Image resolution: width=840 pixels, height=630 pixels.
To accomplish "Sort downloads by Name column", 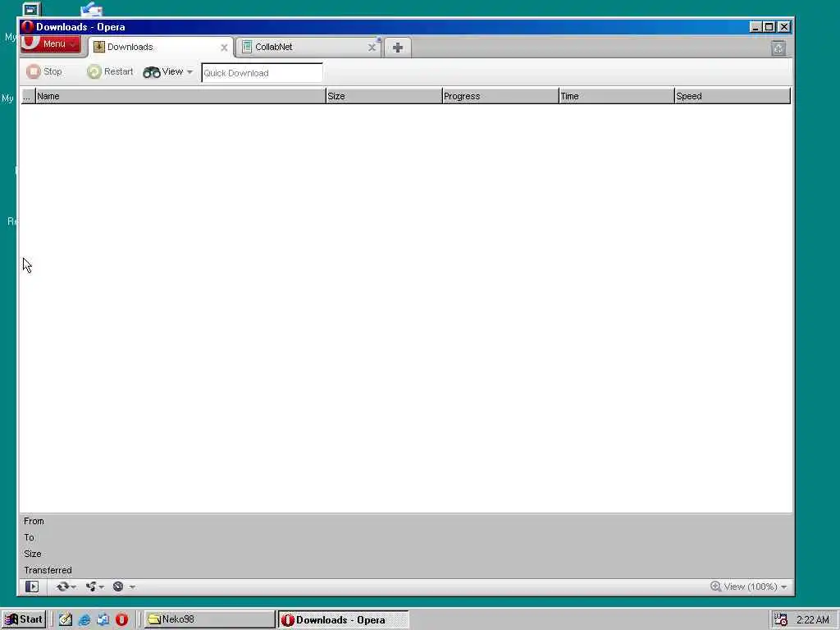I will tap(180, 97).
